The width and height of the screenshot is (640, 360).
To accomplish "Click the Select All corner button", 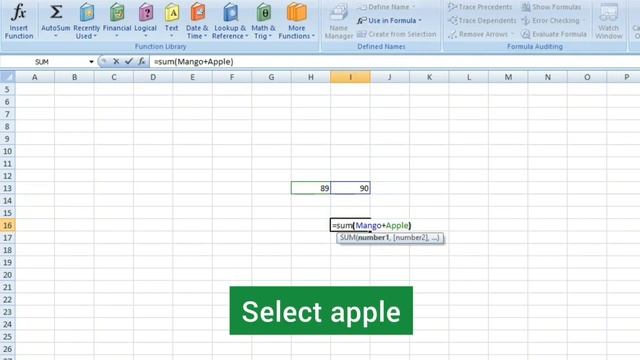I will [x=7, y=77].
